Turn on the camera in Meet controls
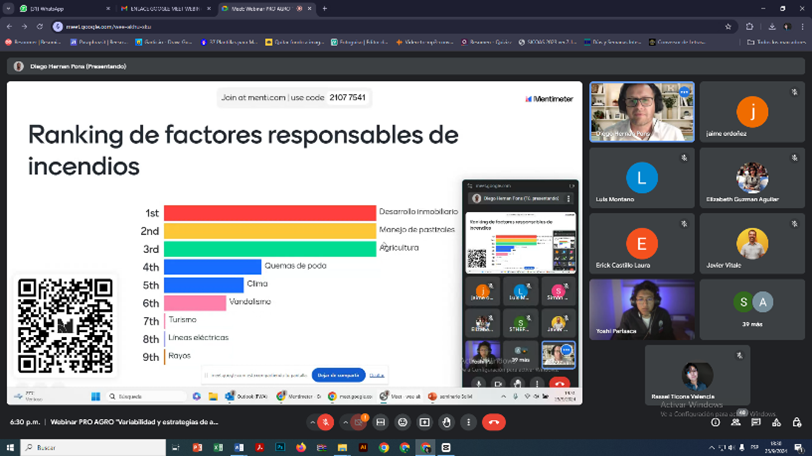 pyautogui.click(x=358, y=422)
